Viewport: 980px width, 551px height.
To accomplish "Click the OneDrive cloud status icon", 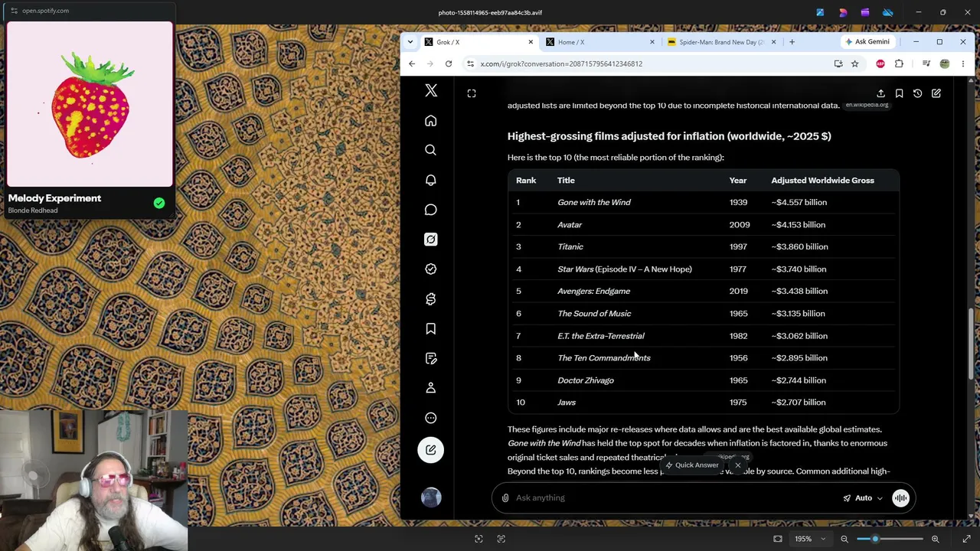I will click(x=888, y=12).
